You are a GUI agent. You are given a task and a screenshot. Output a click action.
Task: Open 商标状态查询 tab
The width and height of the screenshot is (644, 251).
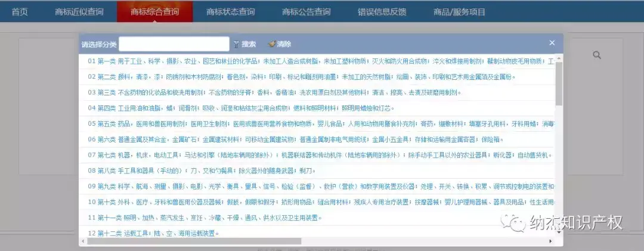pos(230,12)
